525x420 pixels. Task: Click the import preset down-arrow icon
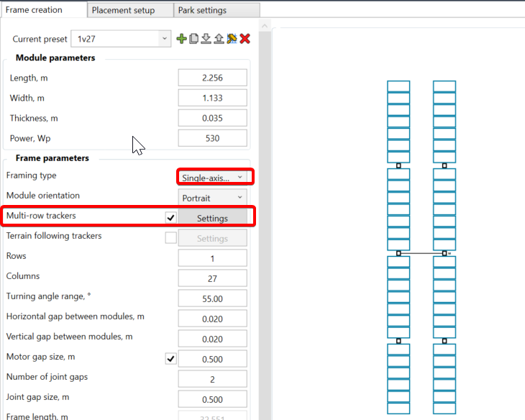coord(206,39)
